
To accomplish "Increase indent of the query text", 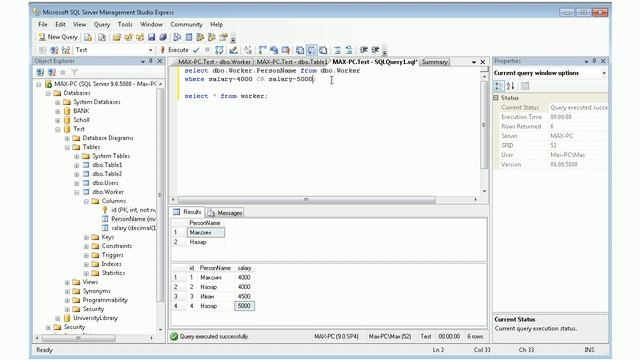I will [x=375, y=50].
